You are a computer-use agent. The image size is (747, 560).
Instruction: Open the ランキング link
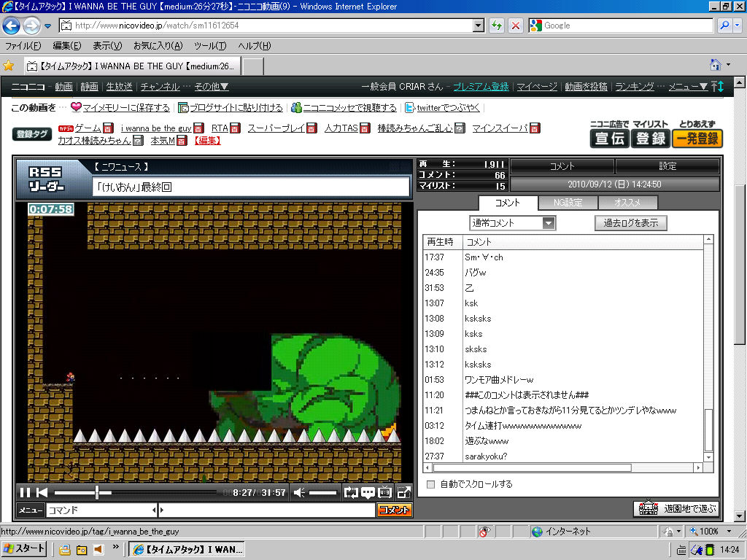pos(635,87)
